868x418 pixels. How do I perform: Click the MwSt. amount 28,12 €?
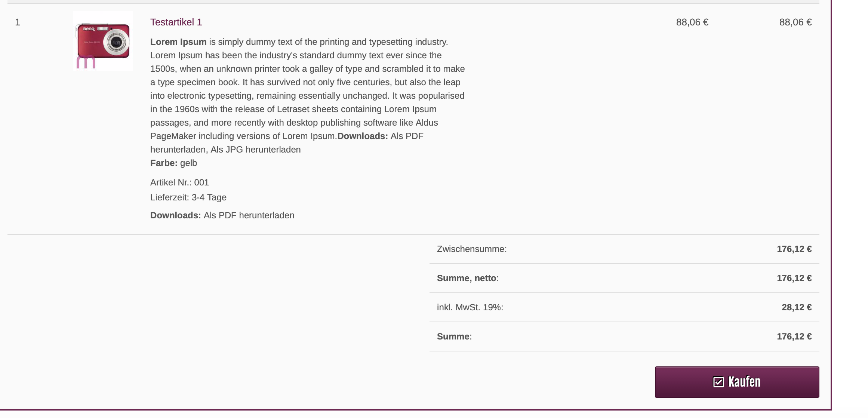coord(796,307)
